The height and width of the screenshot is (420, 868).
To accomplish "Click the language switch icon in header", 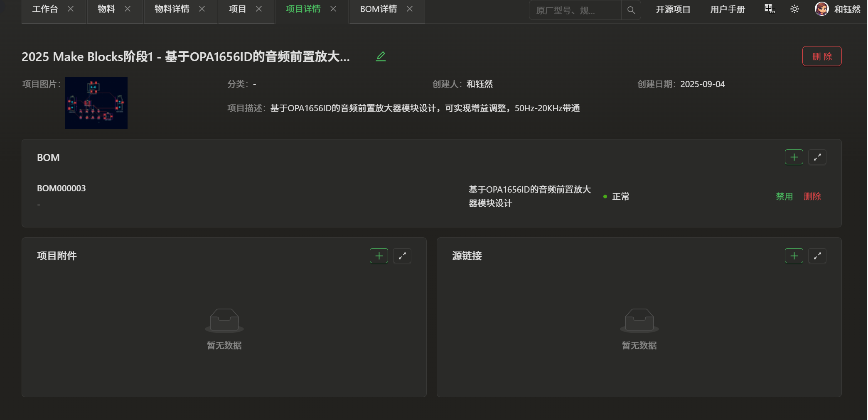I will (770, 9).
